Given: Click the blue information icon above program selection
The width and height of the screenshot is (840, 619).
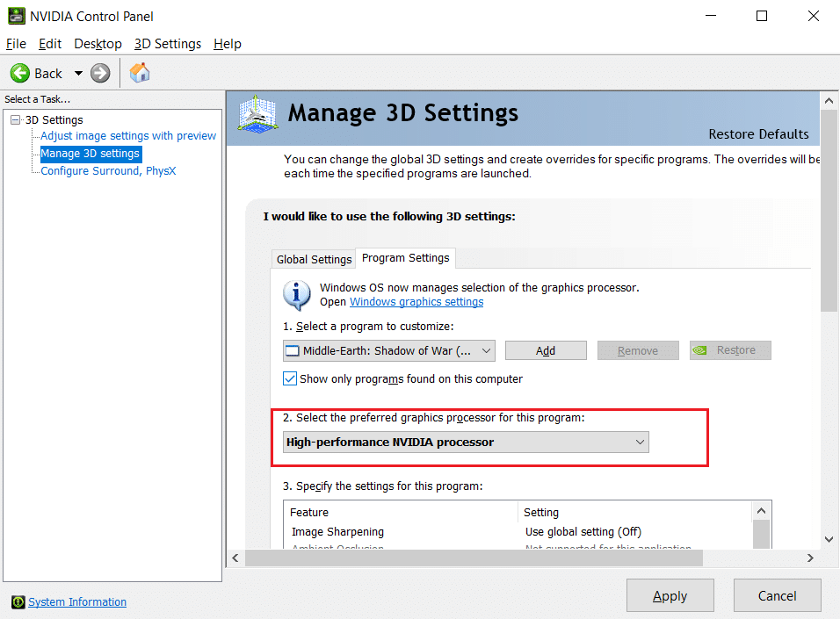Looking at the screenshot, I should [x=296, y=293].
